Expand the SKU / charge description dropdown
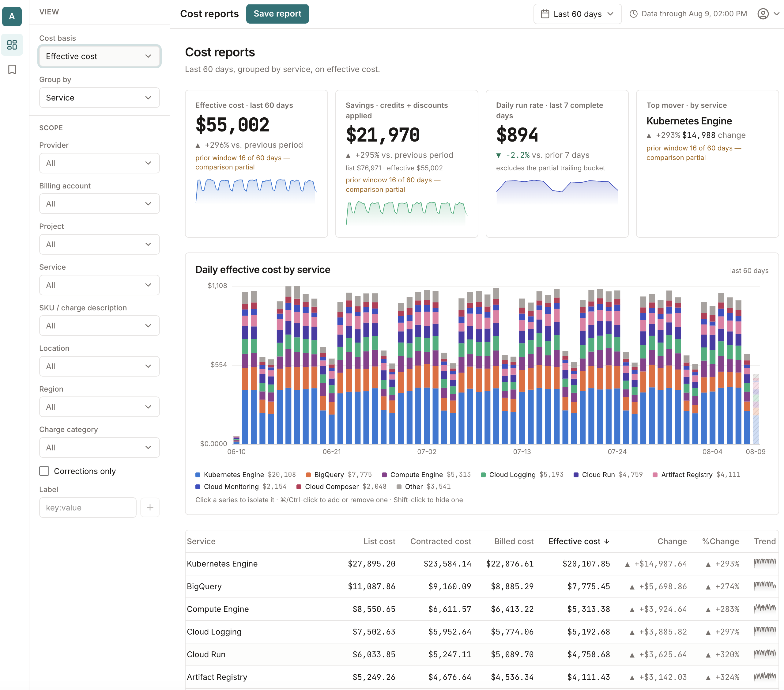 (99, 326)
